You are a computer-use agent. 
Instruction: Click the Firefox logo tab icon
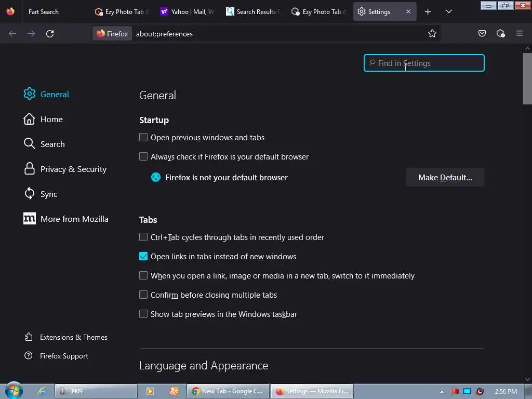pos(10,11)
